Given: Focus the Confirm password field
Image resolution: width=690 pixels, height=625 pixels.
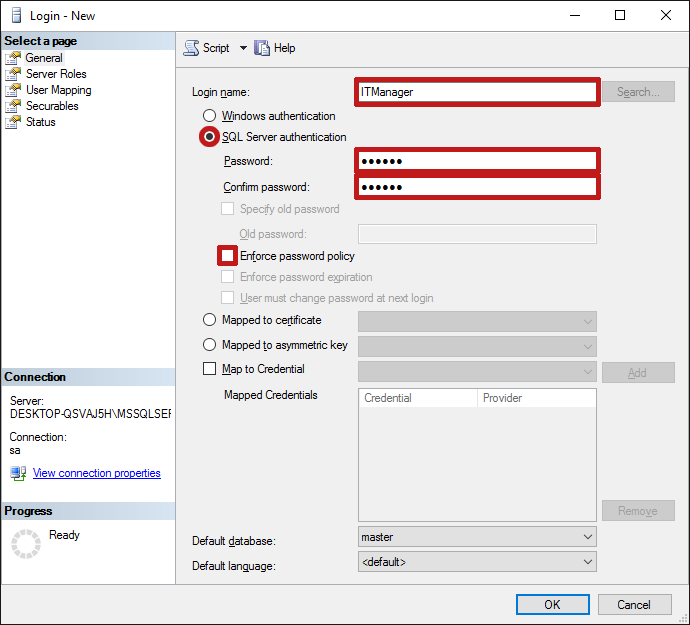Looking at the screenshot, I should [x=477, y=187].
